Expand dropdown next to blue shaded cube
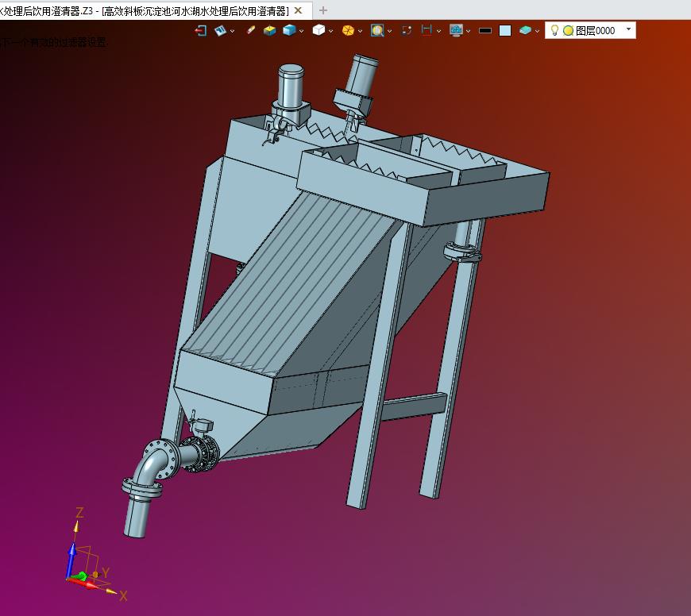The height and width of the screenshot is (616, 691). click(302, 31)
